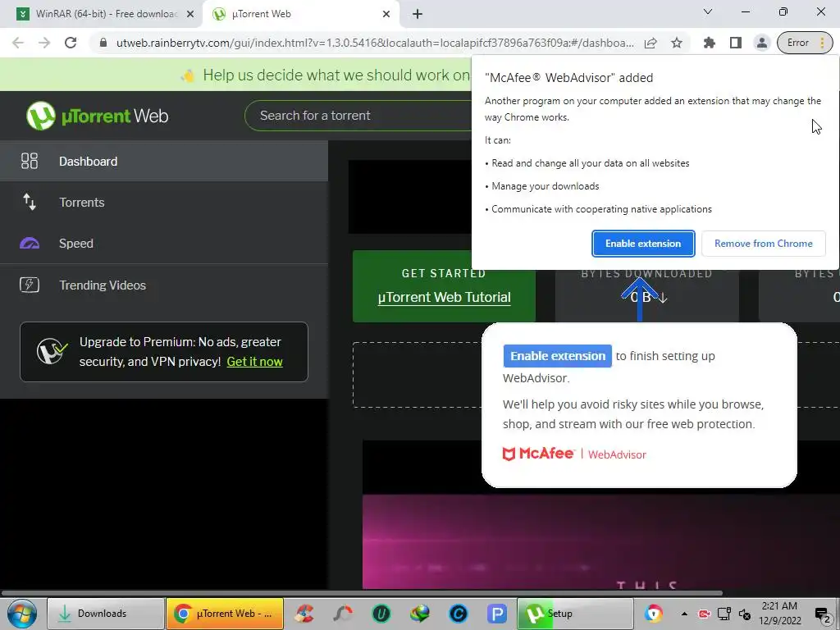The width and height of the screenshot is (840, 630).
Task: Open a new browser tab
Action: (x=418, y=15)
